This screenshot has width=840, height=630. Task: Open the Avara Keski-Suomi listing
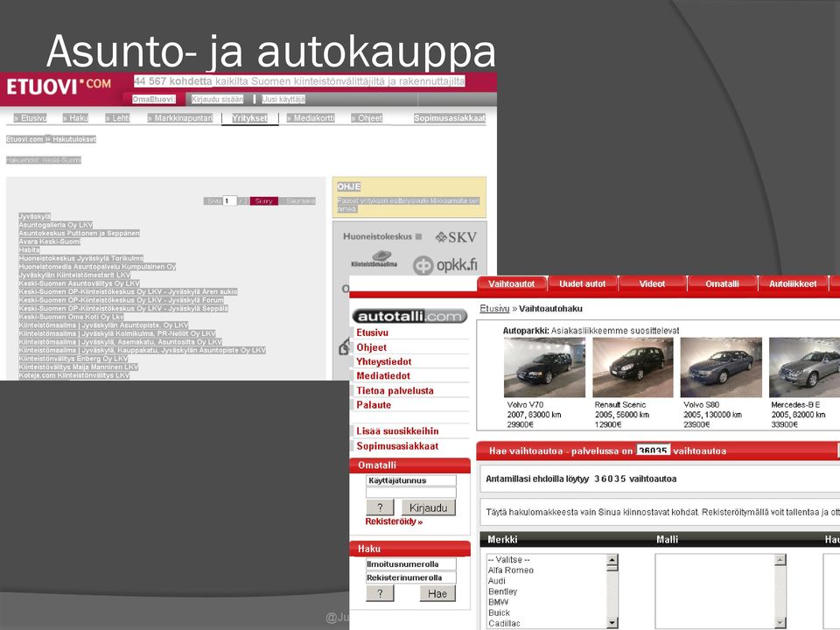(x=50, y=241)
